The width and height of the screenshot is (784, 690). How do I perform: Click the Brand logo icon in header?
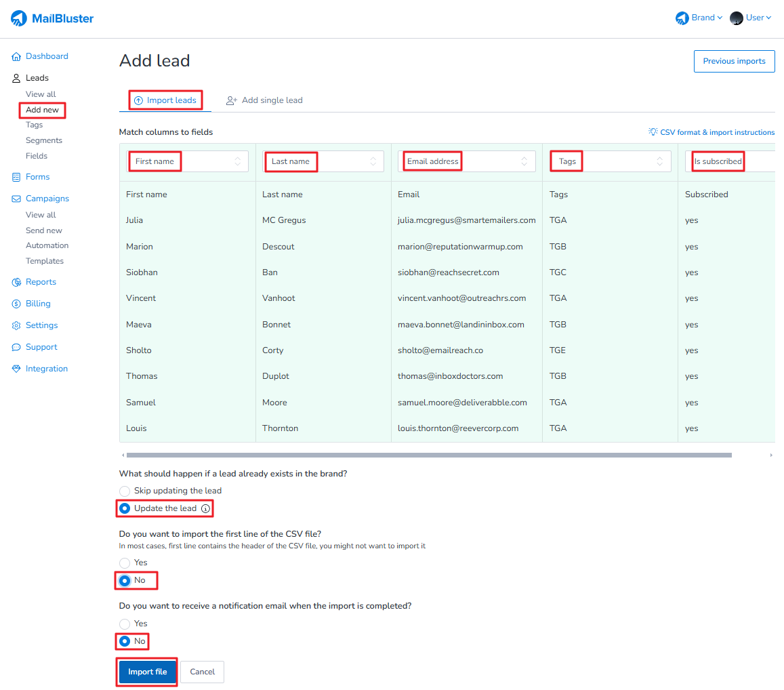682,18
